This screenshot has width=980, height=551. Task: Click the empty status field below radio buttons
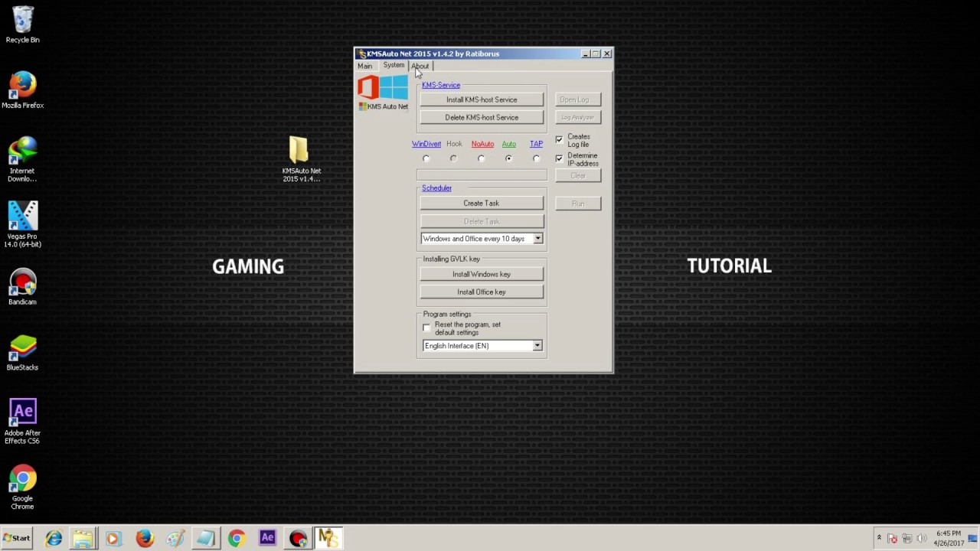tap(482, 175)
